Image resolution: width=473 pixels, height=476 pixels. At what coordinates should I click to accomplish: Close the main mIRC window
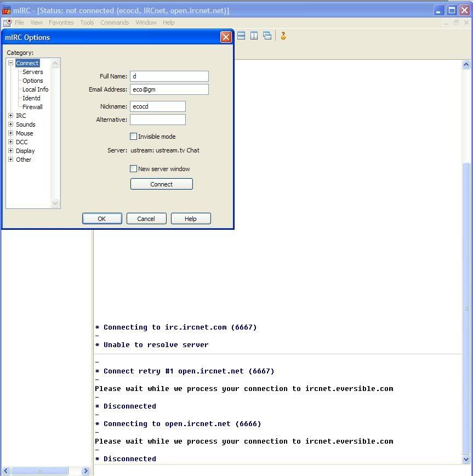465,10
